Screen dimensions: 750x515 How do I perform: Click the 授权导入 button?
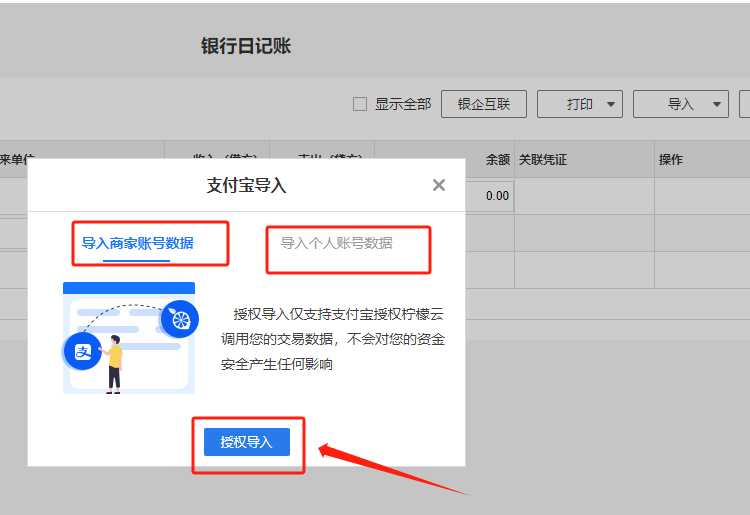coord(247,442)
